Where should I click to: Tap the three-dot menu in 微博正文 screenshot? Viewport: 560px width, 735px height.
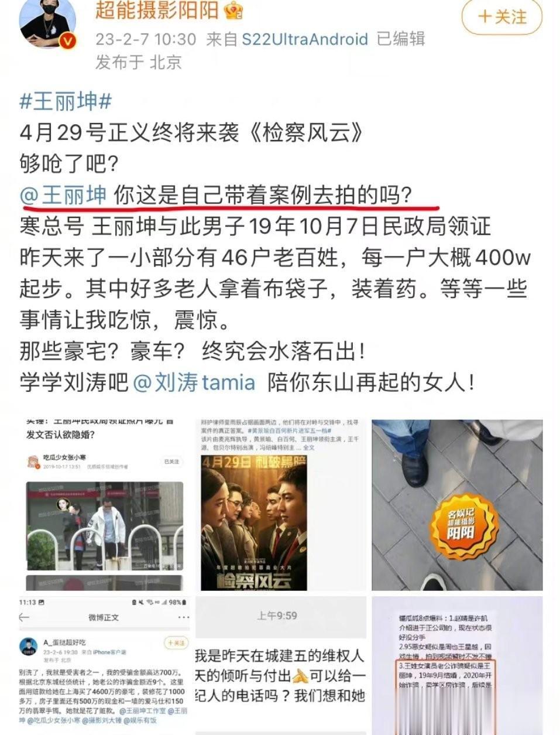pyautogui.click(x=183, y=617)
